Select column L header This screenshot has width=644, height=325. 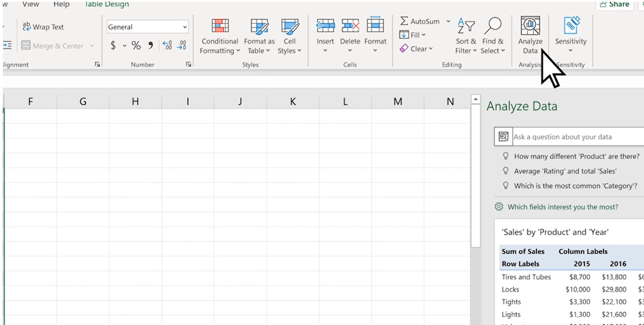tap(345, 101)
